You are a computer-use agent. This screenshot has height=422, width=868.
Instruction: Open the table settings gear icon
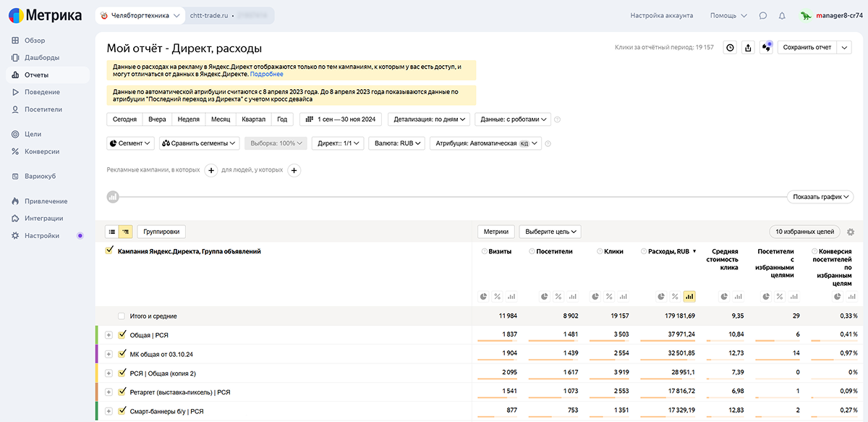[x=851, y=232]
